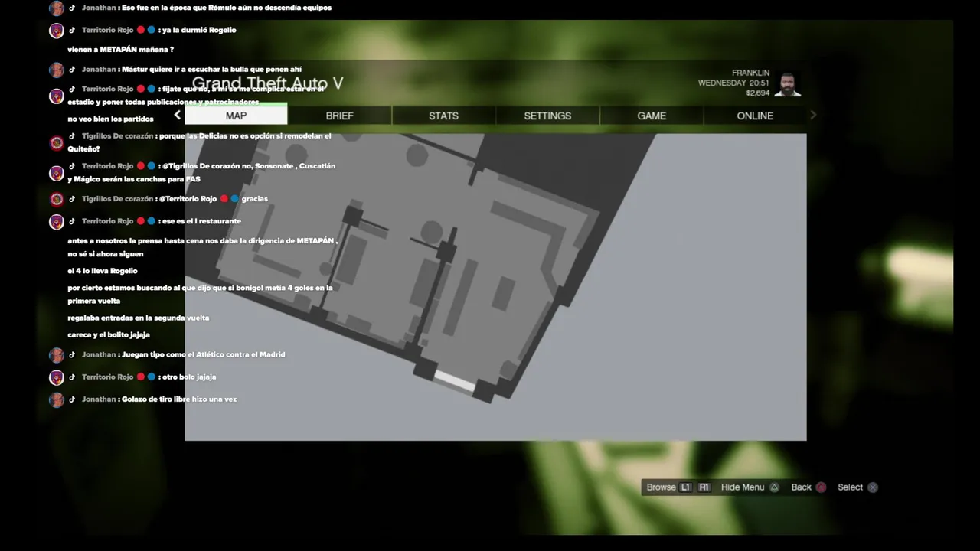Click the L1 button icon
The image size is (980, 551).
[686, 487]
